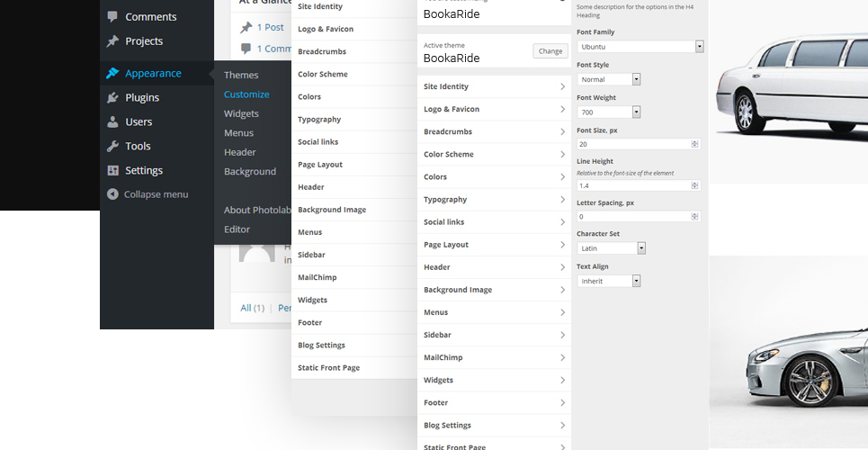Choose About Photolab from Appearance submenu

coord(257,210)
